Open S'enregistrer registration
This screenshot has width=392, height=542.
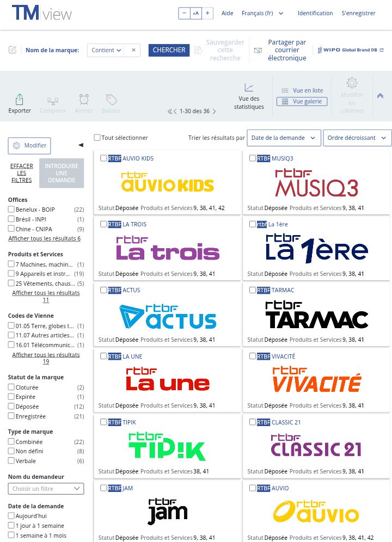[358, 13]
